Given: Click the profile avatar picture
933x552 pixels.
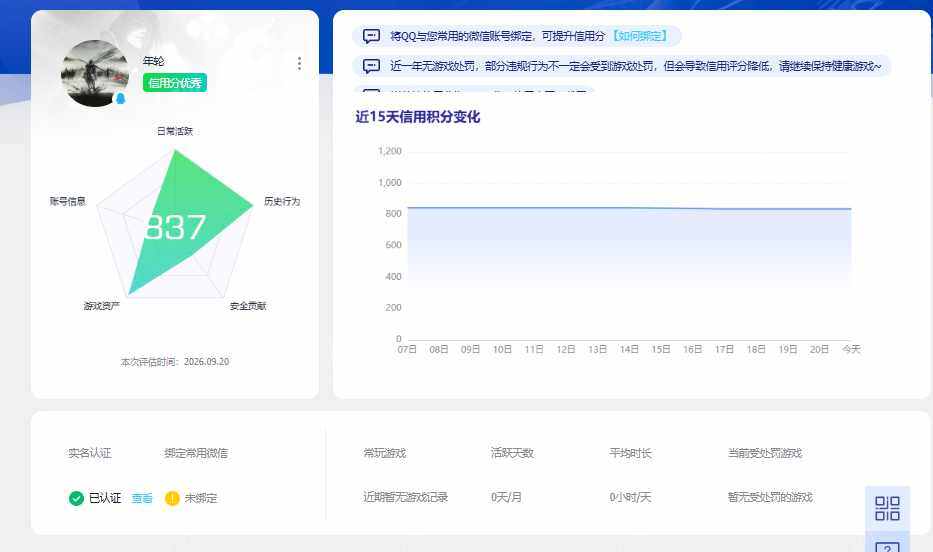Looking at the screenshot, I should 95,73.
